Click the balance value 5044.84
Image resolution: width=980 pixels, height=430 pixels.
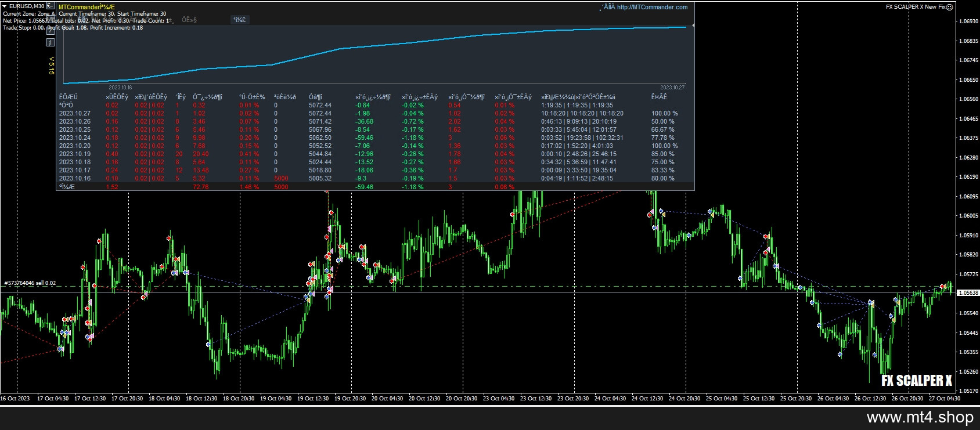pos(320,154)
